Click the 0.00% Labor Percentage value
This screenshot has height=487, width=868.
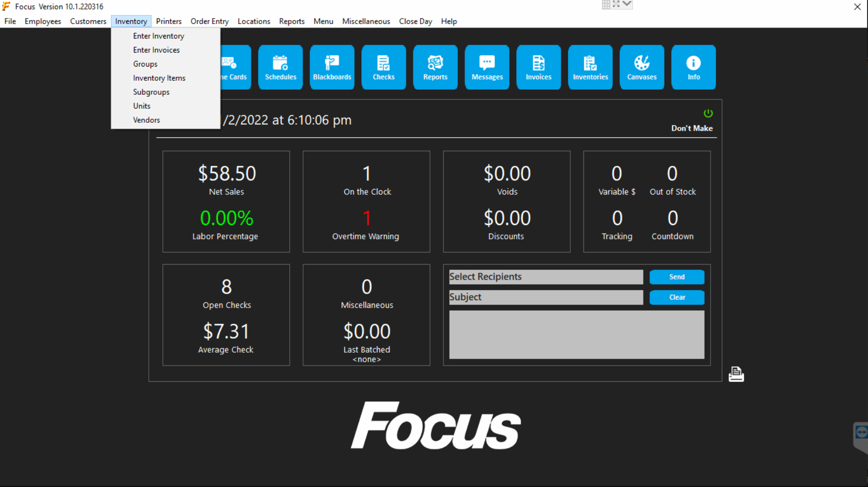[x=227, y=218]
